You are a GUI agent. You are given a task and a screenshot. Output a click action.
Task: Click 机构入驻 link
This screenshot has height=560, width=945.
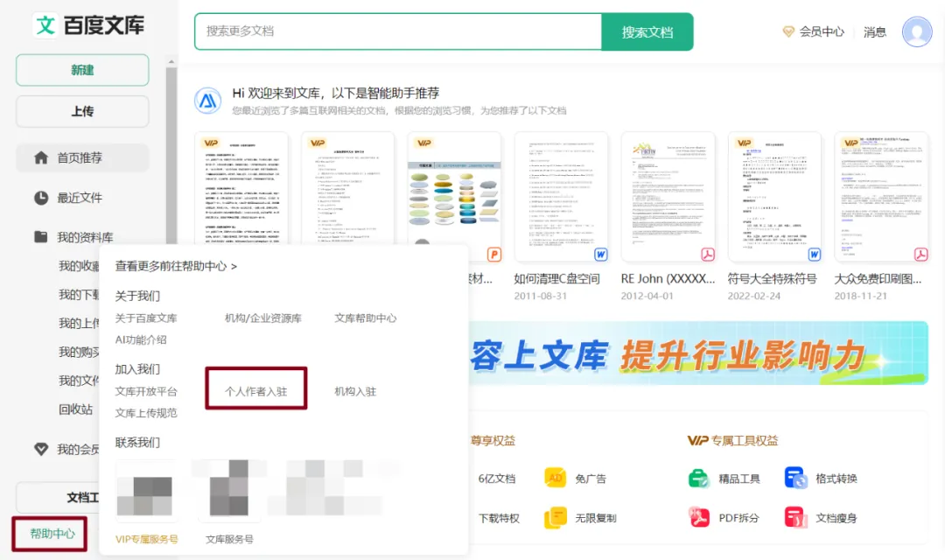tap(355, 391)
